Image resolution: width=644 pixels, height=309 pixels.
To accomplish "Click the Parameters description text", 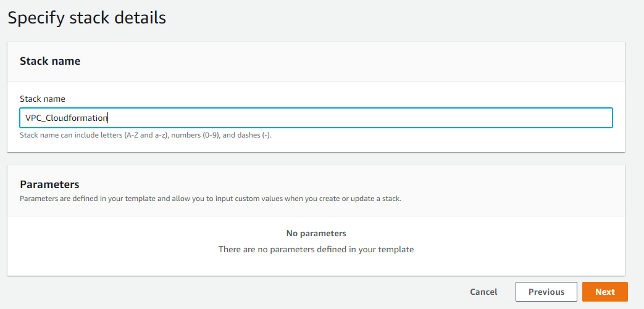I will pos(211,199).
